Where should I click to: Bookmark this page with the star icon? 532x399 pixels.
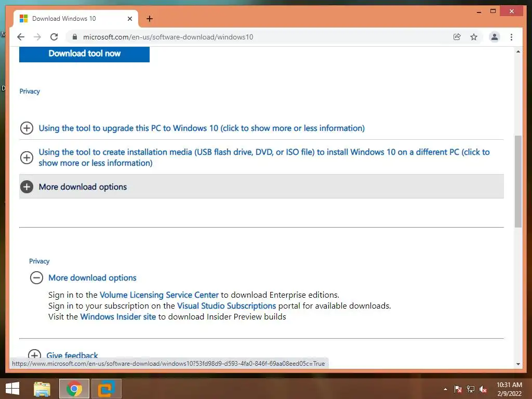tap(474, 37)
